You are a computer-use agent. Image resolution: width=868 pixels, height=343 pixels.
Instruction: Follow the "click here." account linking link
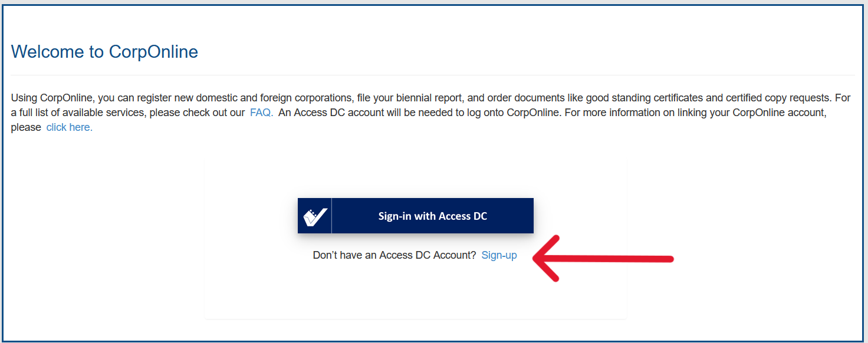tap(70, 127)
